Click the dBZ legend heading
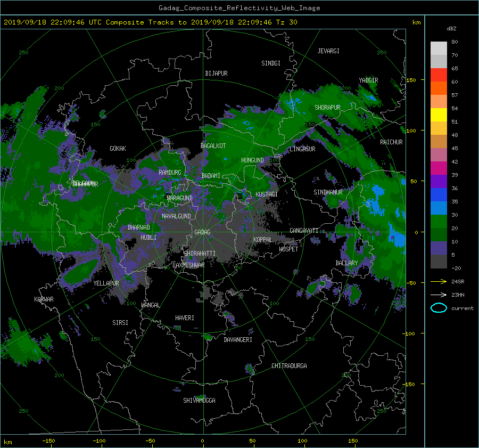The image size is (479, 448). [x=451, y=28]
